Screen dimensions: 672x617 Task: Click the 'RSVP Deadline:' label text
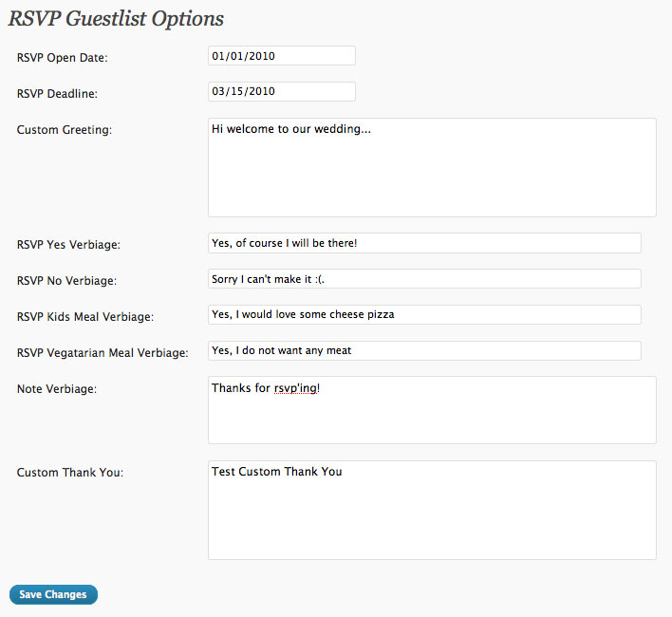58,93
